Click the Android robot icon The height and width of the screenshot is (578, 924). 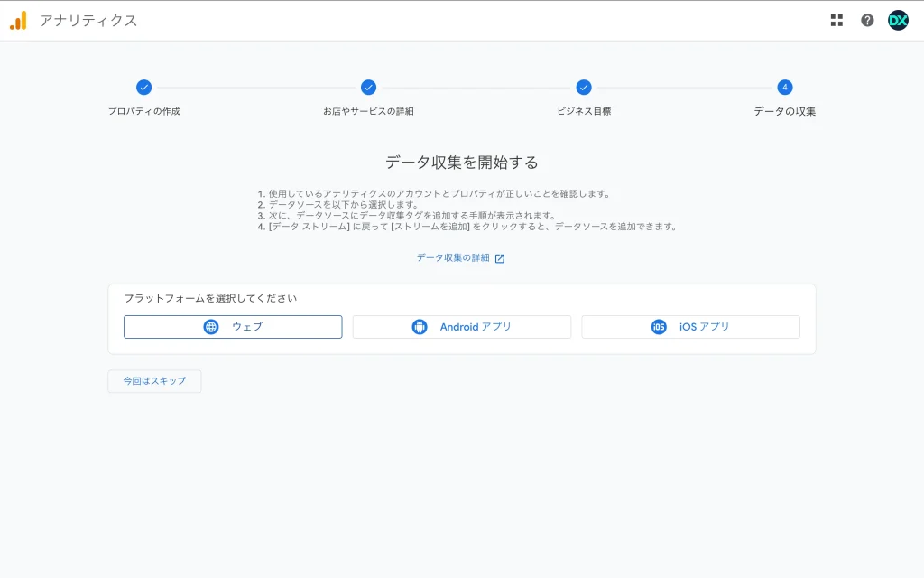(x=419, y=327)
